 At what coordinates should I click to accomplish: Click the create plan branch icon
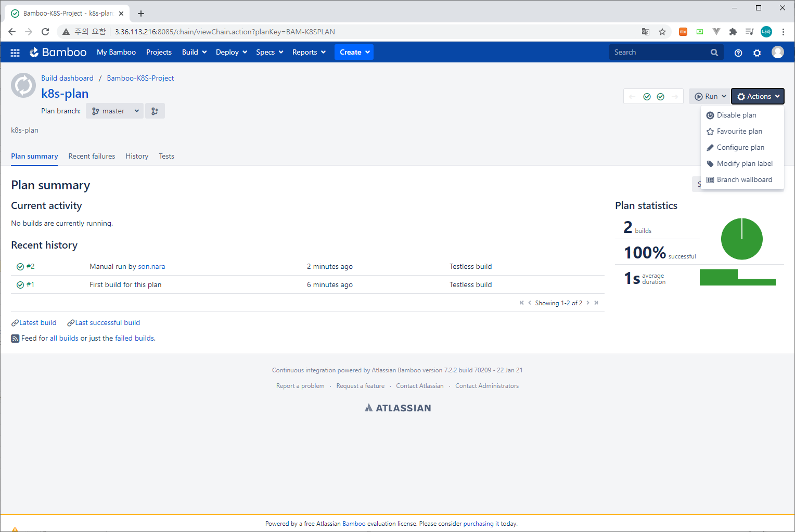pos(155,111)
